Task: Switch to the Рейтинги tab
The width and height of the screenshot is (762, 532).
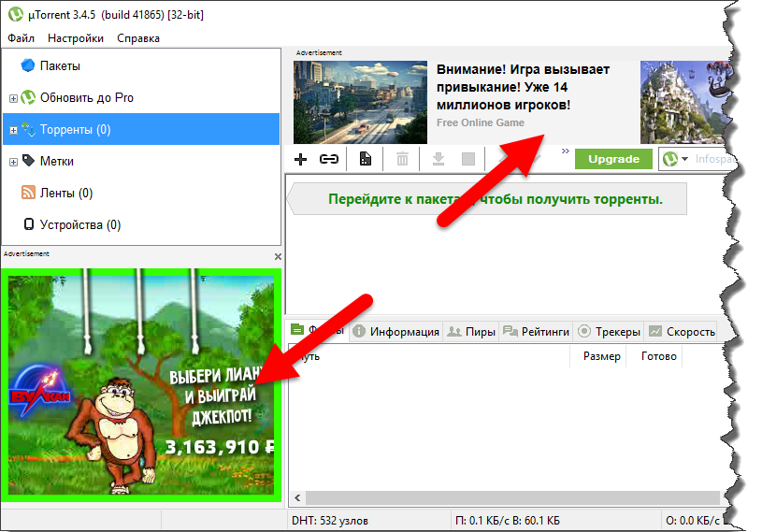Action: [536, 332]
